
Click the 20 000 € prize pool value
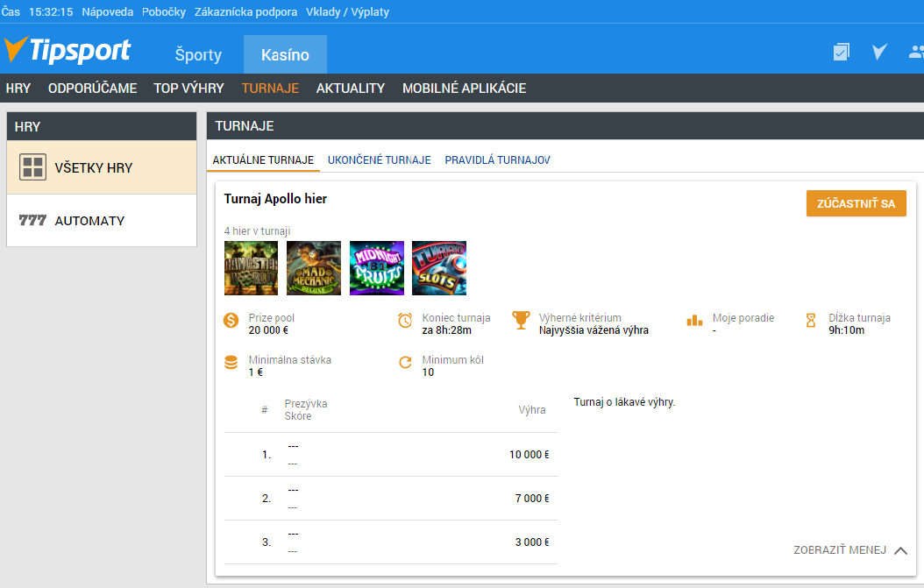(269, 330)
